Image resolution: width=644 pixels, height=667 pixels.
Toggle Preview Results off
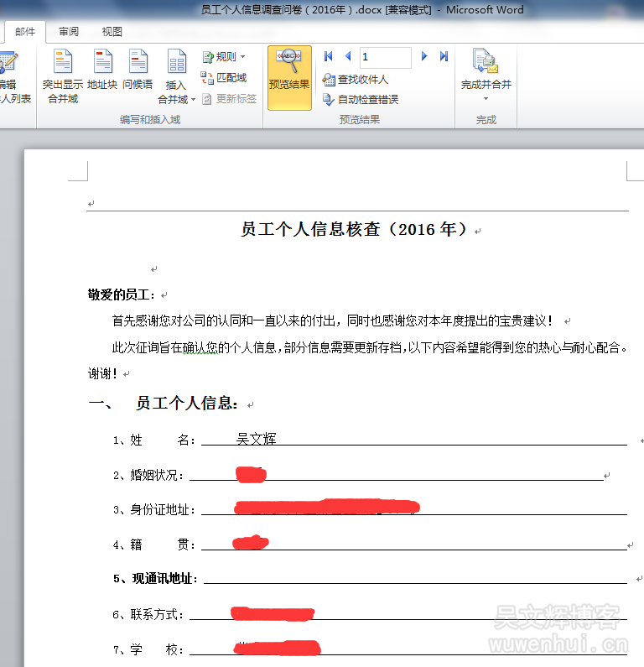289,69
